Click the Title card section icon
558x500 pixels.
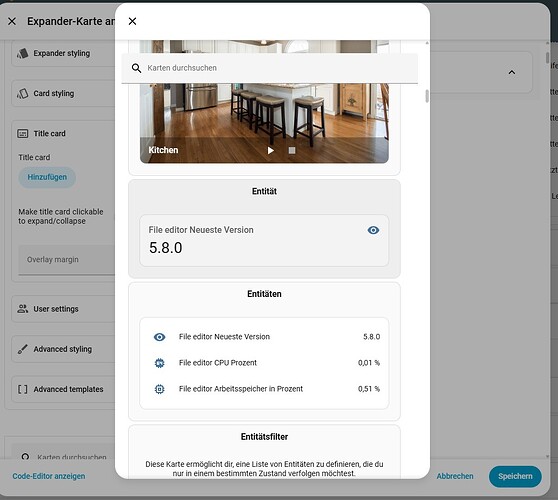click(22, 134)
